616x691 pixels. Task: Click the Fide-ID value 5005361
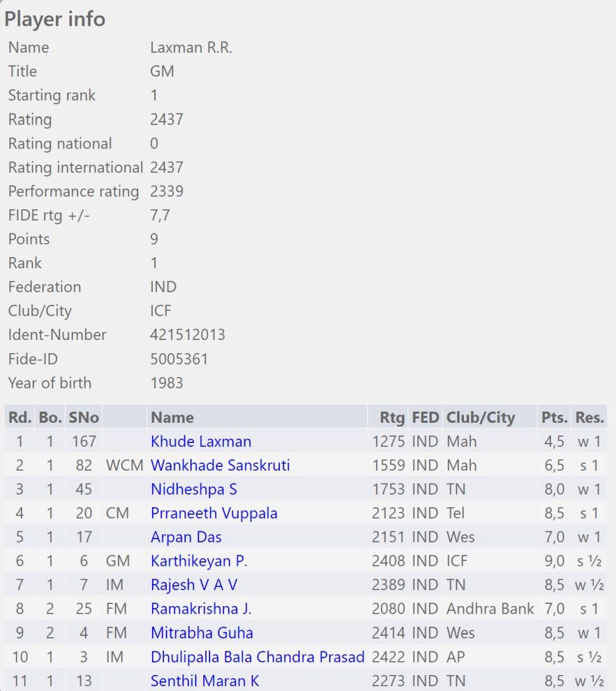(179, 359)
